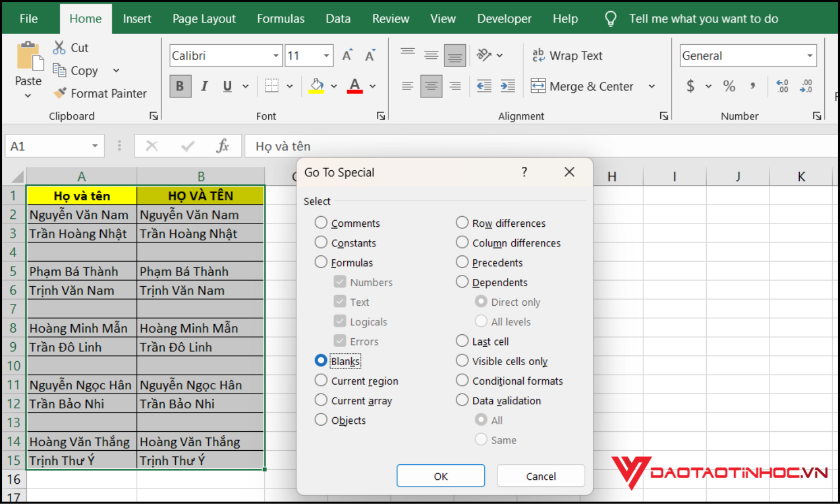Click the Increase Indent icon

[508, 86]
